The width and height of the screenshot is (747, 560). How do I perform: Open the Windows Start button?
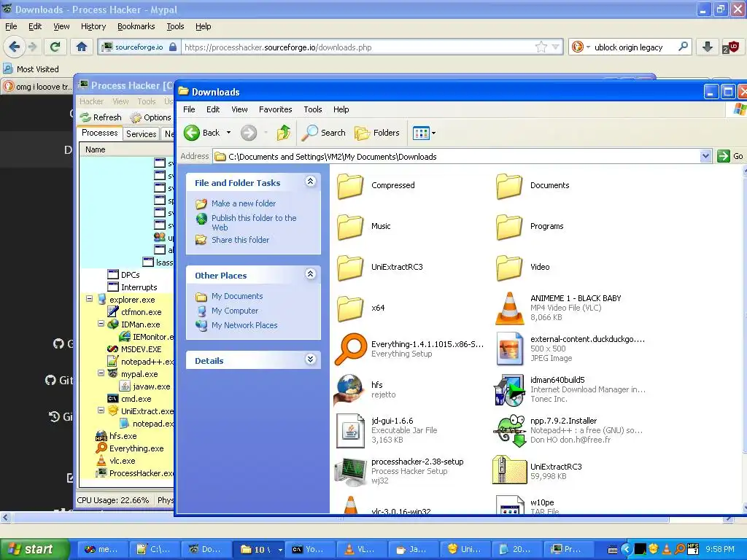[x=34, y=549]
